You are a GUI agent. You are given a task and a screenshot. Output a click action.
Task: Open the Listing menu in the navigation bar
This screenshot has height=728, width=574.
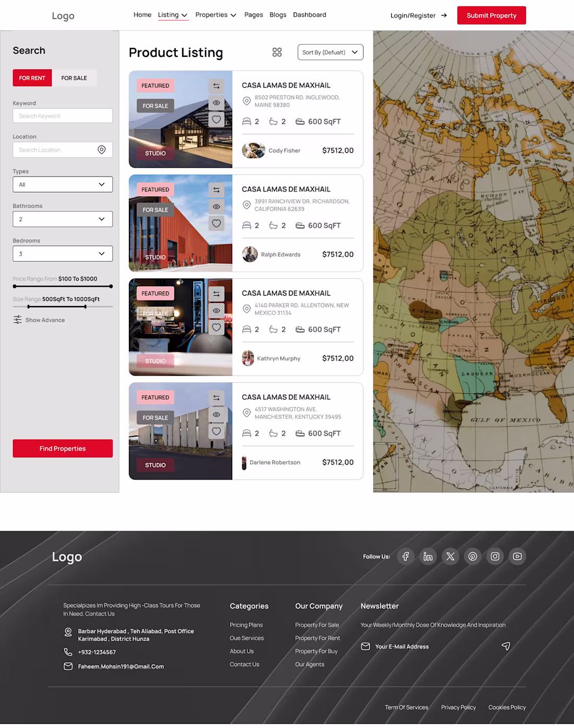173,15
